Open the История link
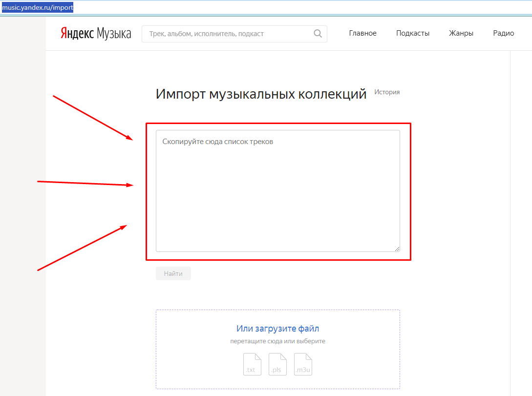This screenshot has height=396, width=532. (x=387, y=92)
